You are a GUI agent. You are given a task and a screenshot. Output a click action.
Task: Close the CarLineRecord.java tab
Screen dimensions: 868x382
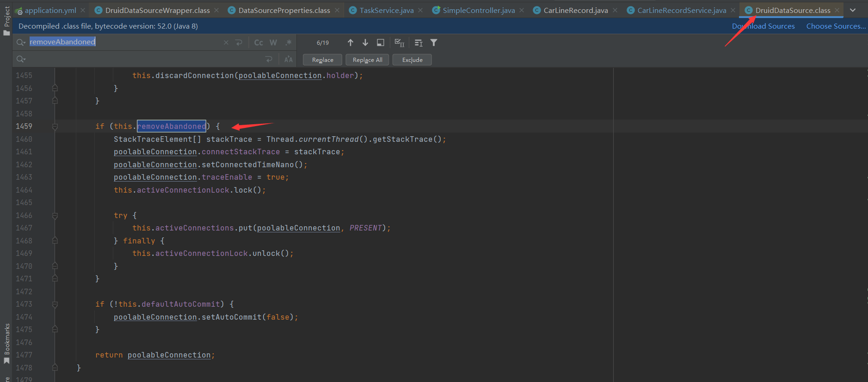click(615, 10)
